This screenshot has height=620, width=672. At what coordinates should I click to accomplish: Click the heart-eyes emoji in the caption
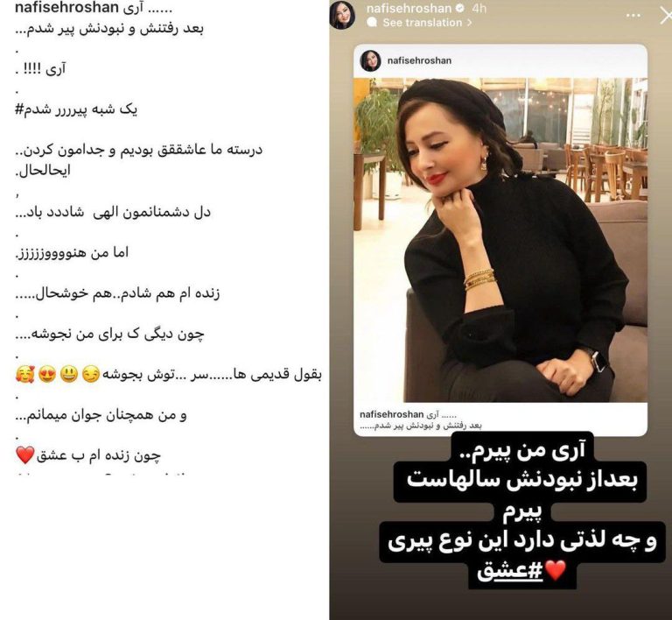[x=47, y=375]
